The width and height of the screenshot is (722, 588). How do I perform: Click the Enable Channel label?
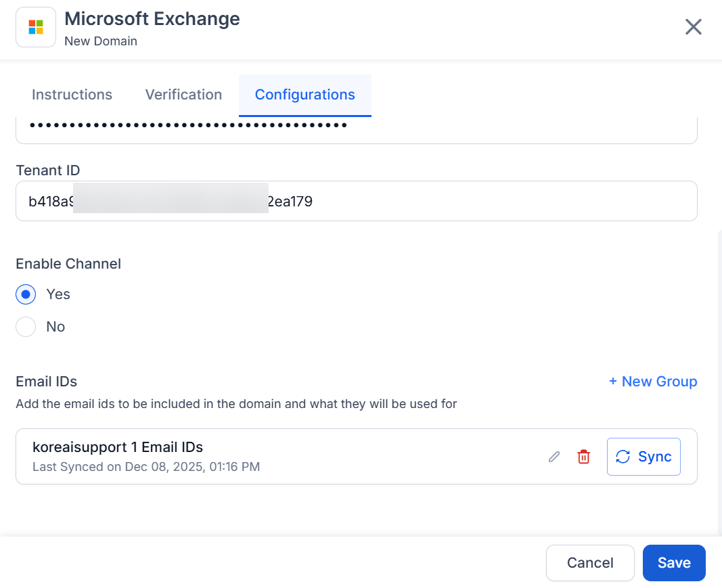68,264
